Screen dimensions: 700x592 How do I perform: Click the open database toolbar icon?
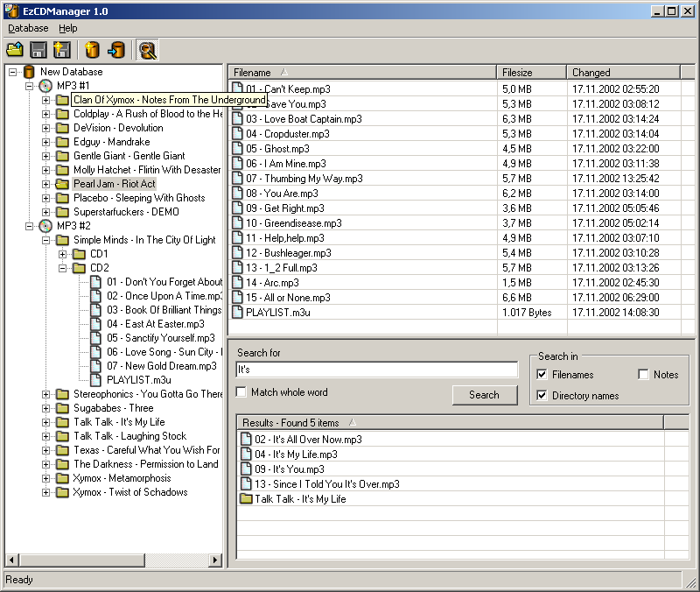click(15, 50)
